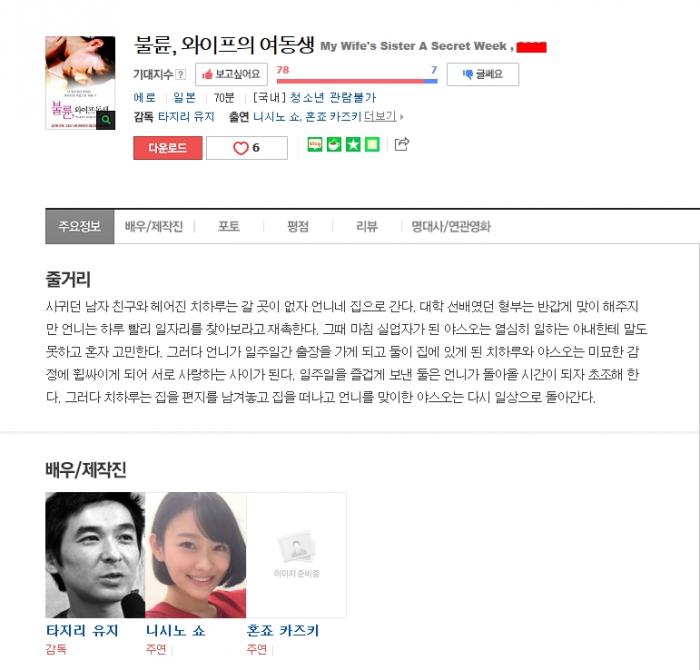700x670 pixels.
Task: Switch to the 배우/제작진 tab
Action: pyautogui.click(x=154, y=226)
